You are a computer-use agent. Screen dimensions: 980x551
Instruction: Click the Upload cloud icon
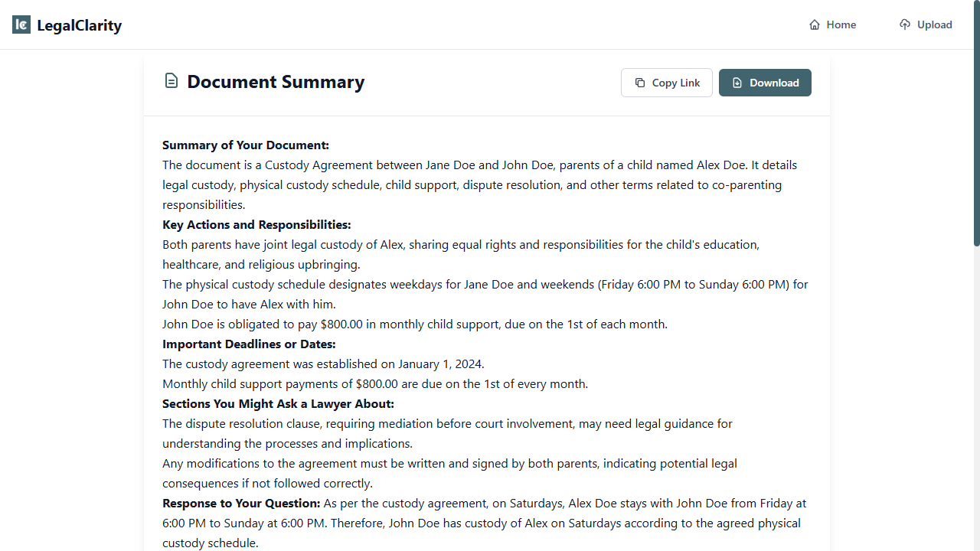coord(905,24)
